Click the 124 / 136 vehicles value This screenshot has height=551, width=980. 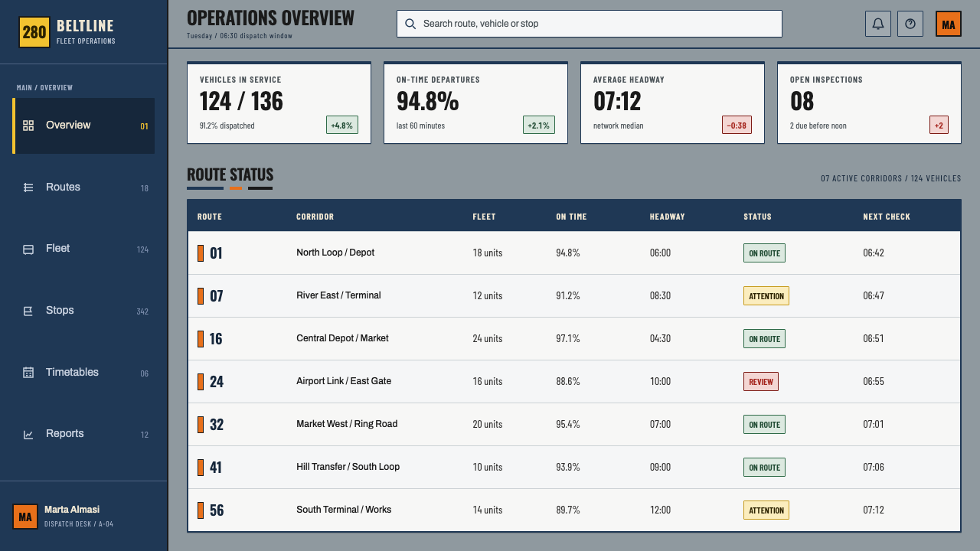click(241, 101)
